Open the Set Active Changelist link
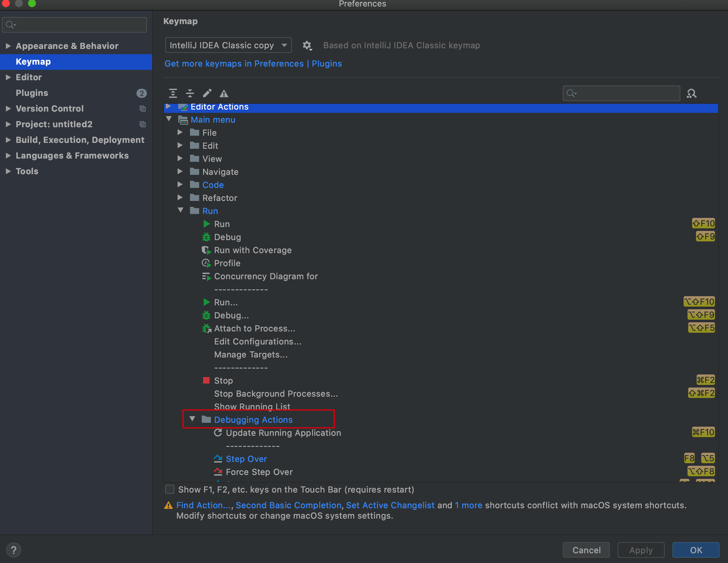This screenshot has height=563, width=728. (390, 505)
